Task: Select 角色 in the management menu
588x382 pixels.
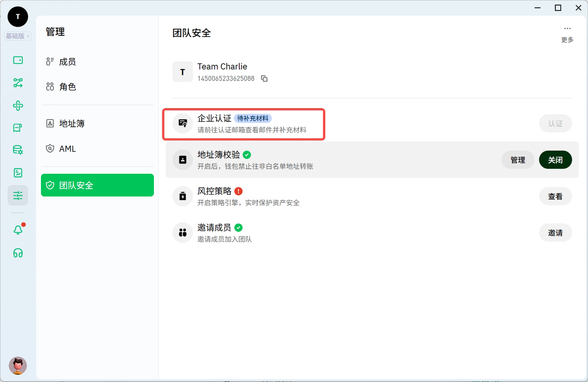Action: click(67, 87)
